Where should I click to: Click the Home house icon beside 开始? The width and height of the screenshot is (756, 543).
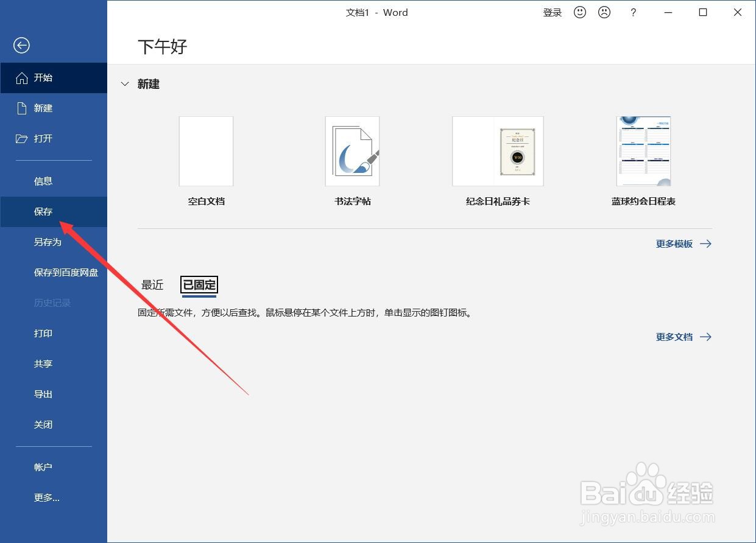tap(21, 78)
